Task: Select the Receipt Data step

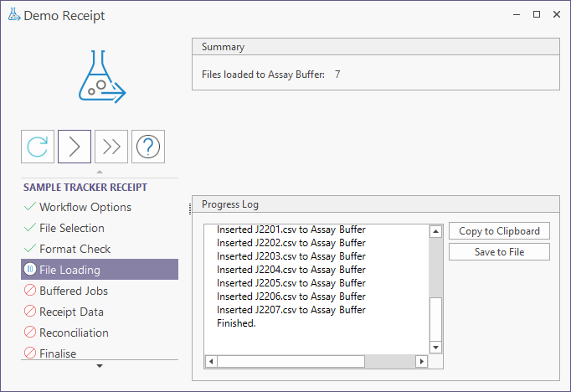Action: pos(72,312)
